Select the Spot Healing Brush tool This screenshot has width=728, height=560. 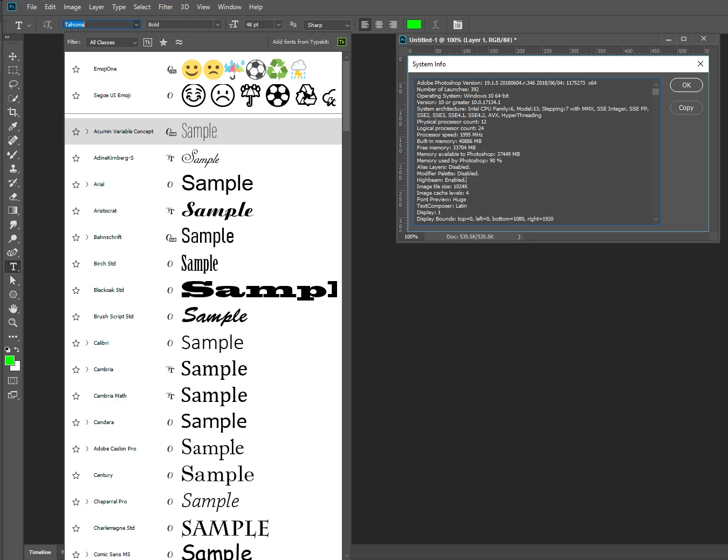13,140
